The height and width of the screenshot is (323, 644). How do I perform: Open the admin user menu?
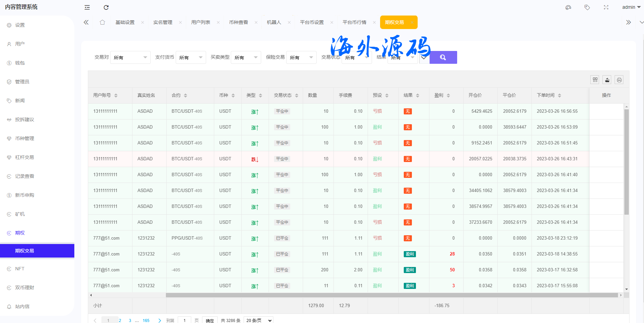[x=631, y=7]
